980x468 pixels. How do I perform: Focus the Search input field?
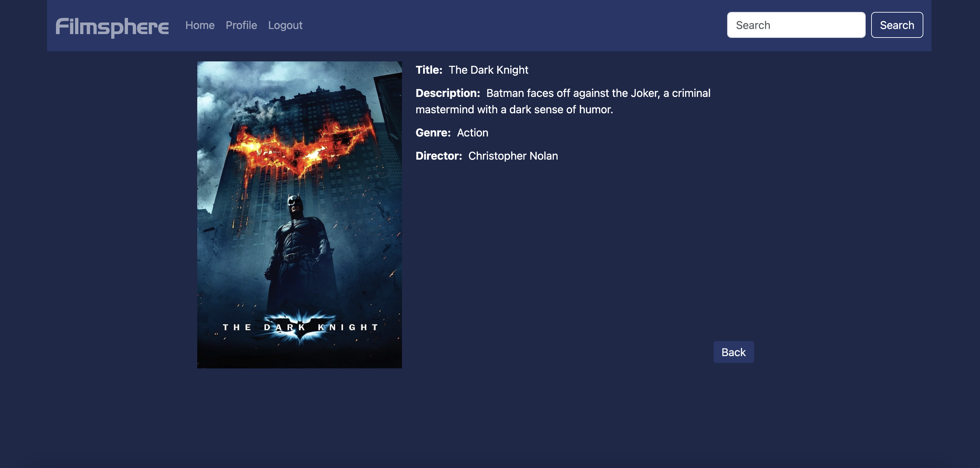[796, 25]
